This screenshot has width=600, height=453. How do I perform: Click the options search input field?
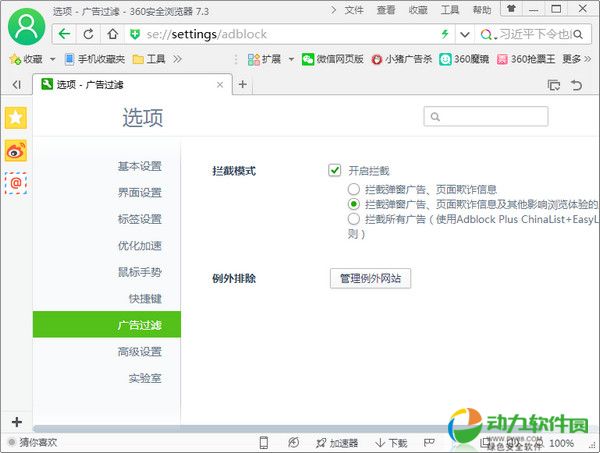(x=486, y=117)
